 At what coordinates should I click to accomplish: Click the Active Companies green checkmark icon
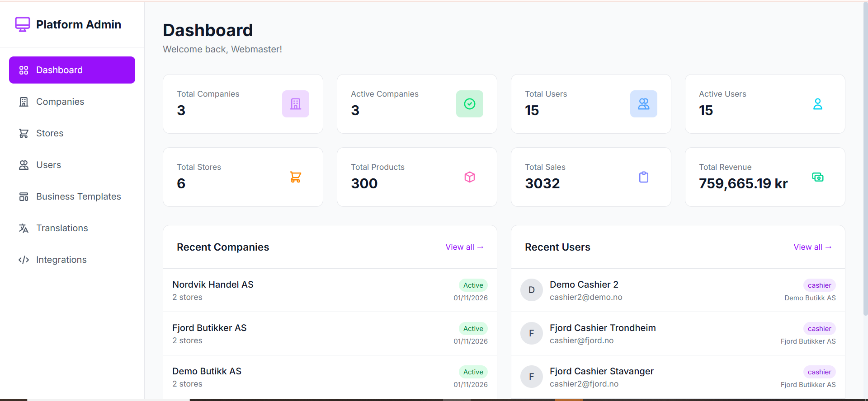(469, 104)
